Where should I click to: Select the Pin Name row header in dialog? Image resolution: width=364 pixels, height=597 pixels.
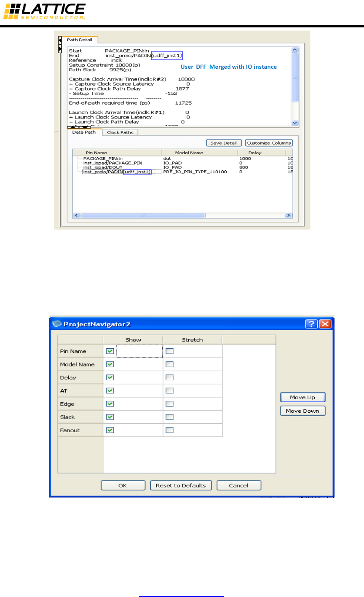click(80, 351)
